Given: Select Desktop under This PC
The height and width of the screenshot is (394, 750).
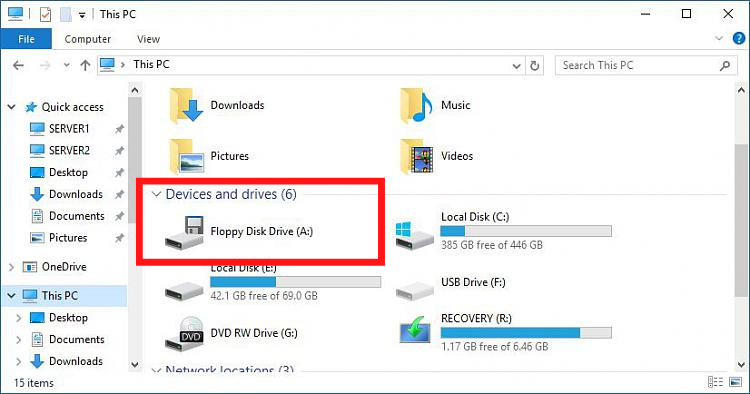Looking at the screenshot, I should tap(68, 317).
